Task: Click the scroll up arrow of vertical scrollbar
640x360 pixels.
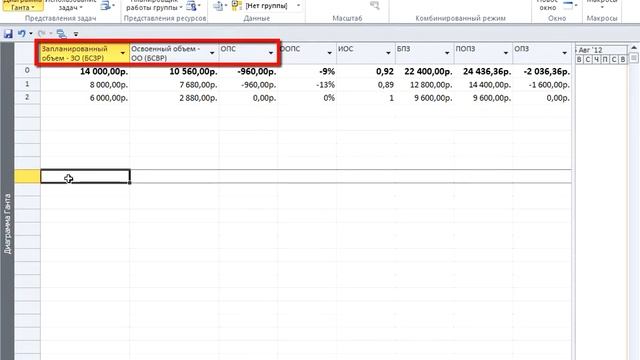Action: click(x=634, y=48)
